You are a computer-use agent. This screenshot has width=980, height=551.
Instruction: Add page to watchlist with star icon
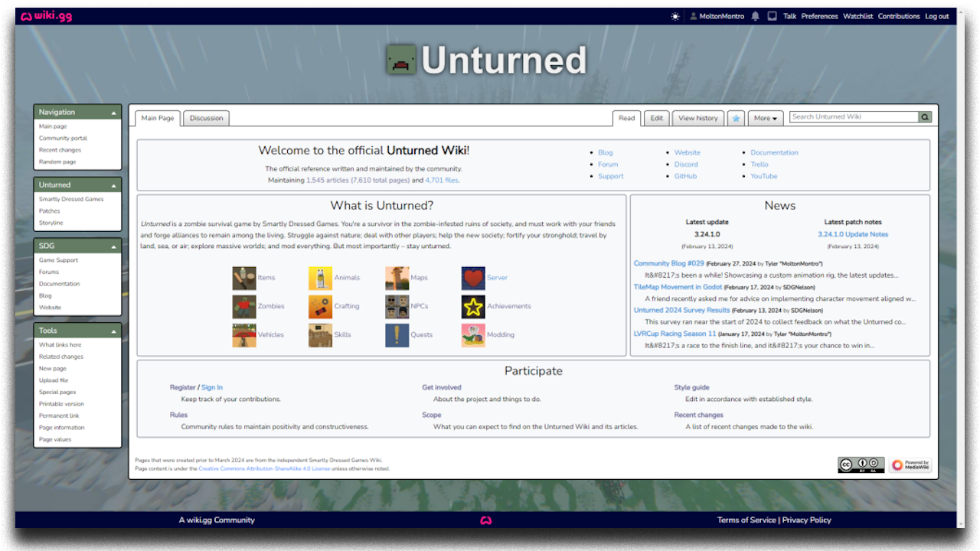click(736, 118)
